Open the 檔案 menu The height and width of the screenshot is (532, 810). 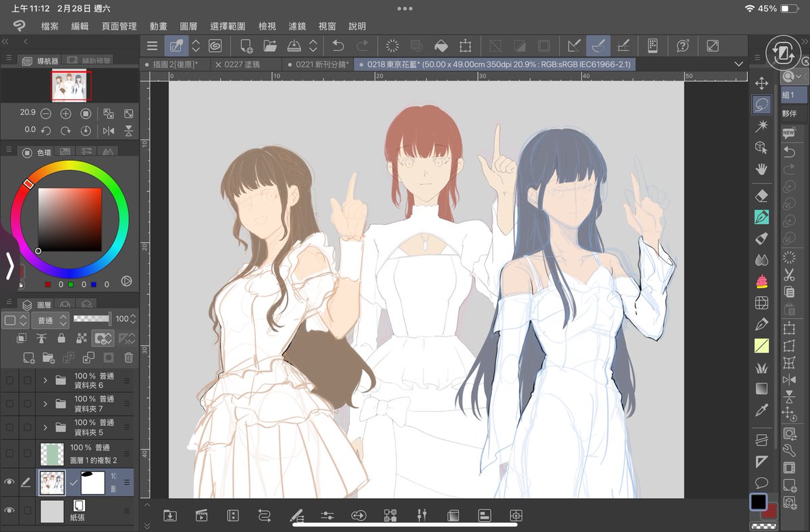(x=49, y=26)
